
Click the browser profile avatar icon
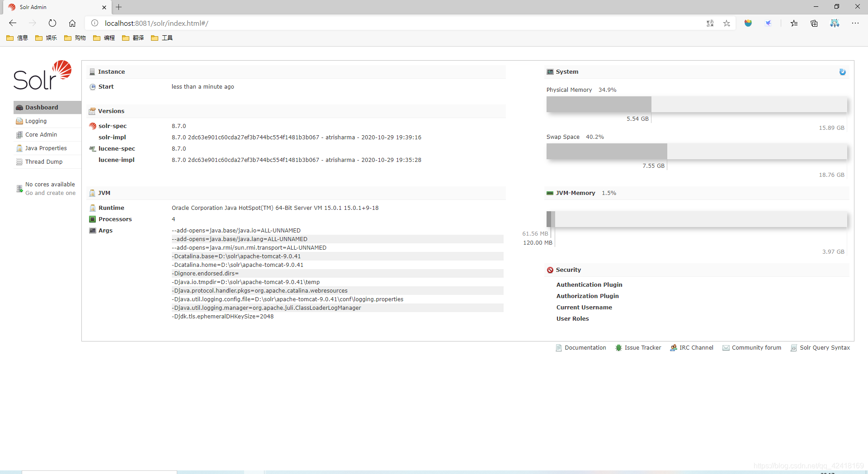(835, 23)
